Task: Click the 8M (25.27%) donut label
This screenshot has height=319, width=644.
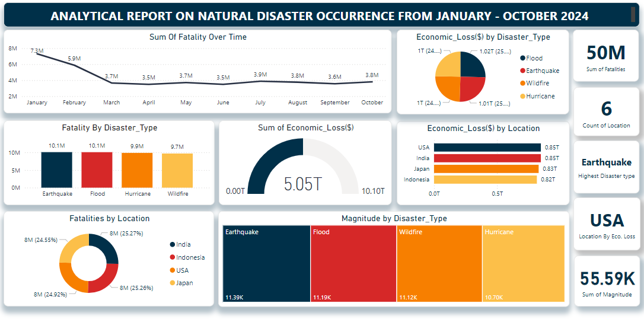Action: [x=126, y=234]
